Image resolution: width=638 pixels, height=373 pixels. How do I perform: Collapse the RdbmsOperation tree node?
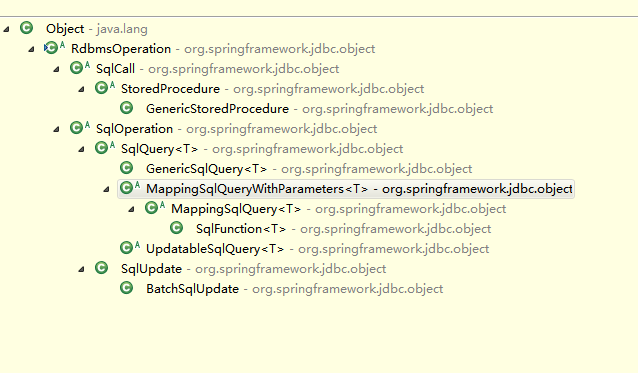pos(31,49)
